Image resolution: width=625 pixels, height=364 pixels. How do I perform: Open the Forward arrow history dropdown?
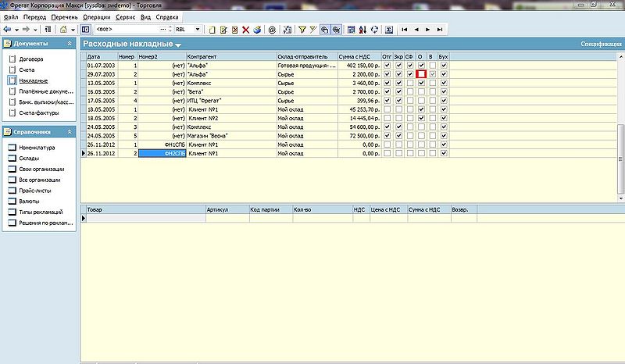tap(35, 30)
